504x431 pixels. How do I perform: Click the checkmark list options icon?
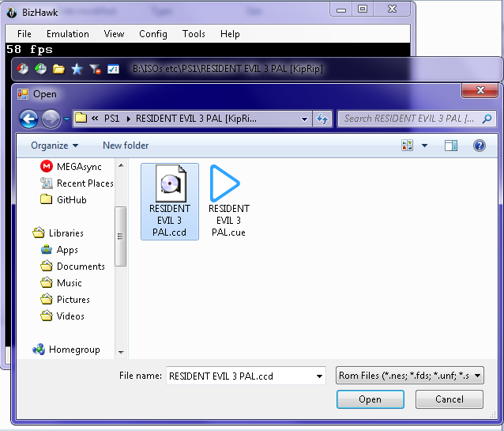click(x=113, y=69)
